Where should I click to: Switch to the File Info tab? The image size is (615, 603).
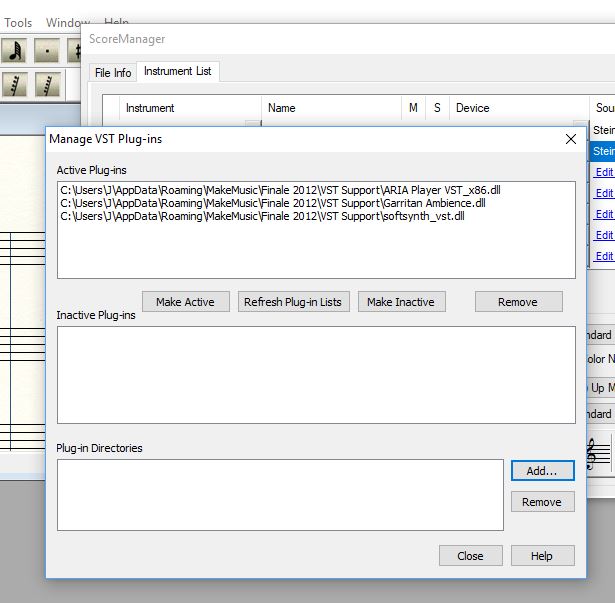pyautogui.click(x=113, y=73)
